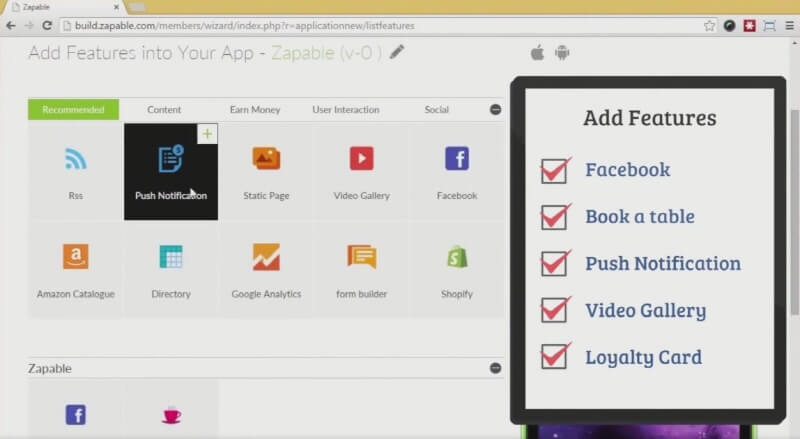Click the Push Notification label in Add Features
This screenshot has width=800, height=439.
[663, 263]
